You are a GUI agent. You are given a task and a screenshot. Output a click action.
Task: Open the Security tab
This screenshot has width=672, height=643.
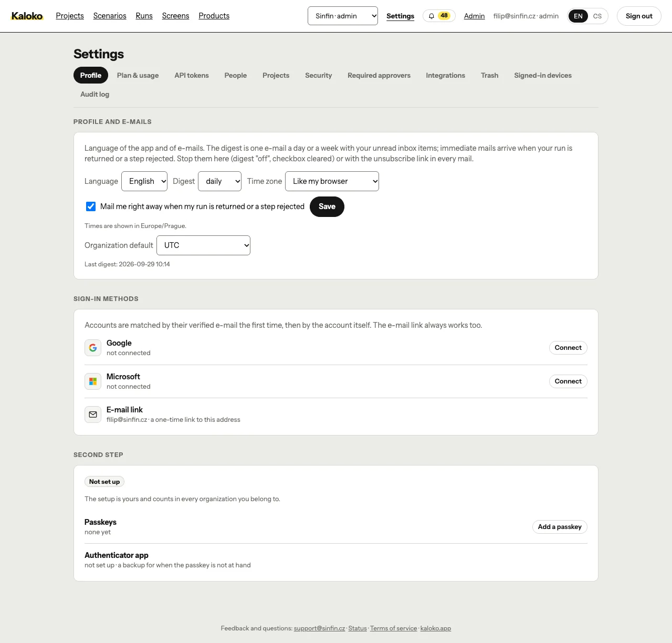pos(319,76)
